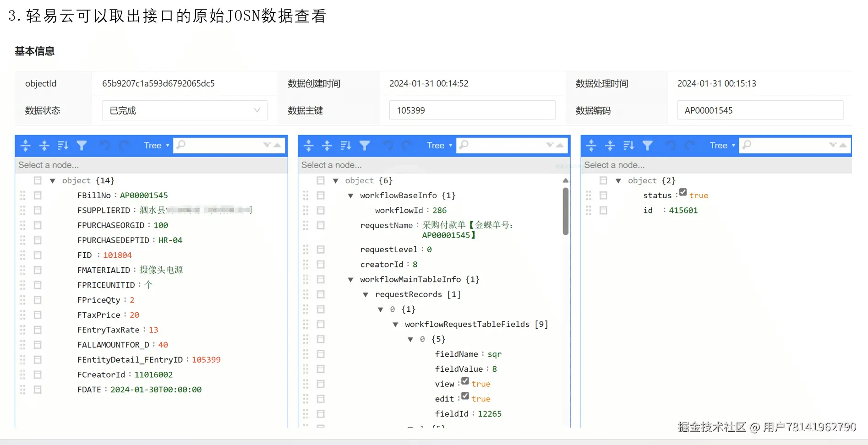Collapse the workflowBaseInfo node
The image size is (868, 445).
point(350,196)
